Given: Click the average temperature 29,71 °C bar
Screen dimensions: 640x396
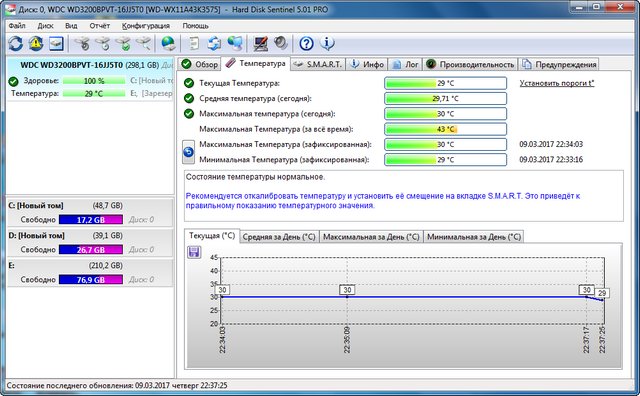Looking at the screenshot, I should click(445, 98).
